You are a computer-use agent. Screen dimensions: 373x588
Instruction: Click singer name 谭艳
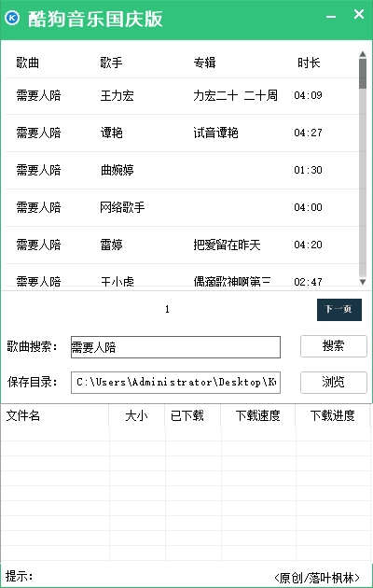[111, 133]
